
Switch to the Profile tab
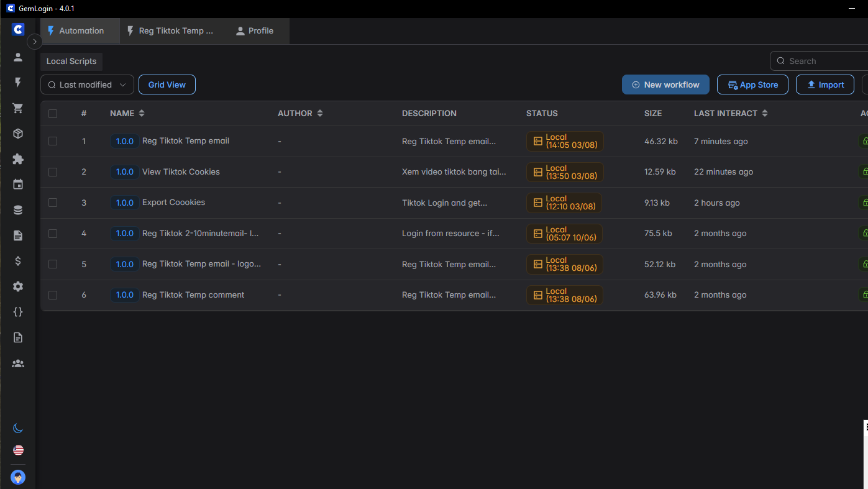click(x=255, y=31)
